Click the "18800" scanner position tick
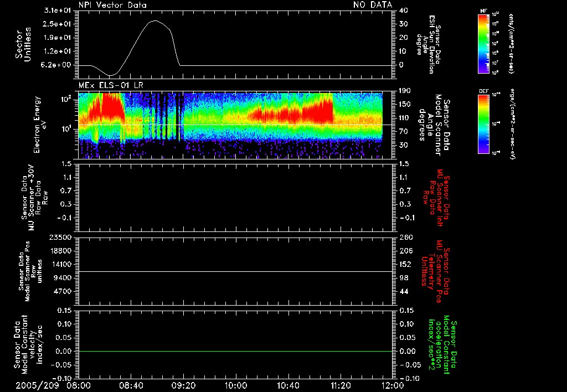The image size is (567, 392). [x=60, y=251]
